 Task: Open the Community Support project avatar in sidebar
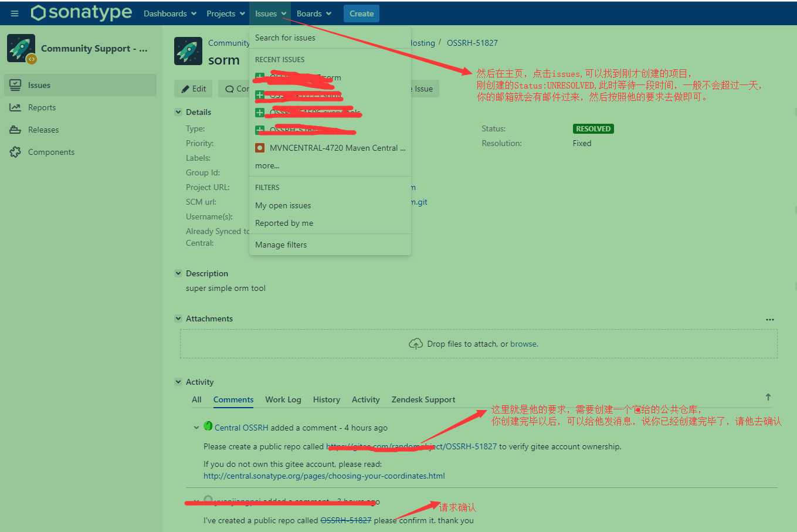pos(21,49)
